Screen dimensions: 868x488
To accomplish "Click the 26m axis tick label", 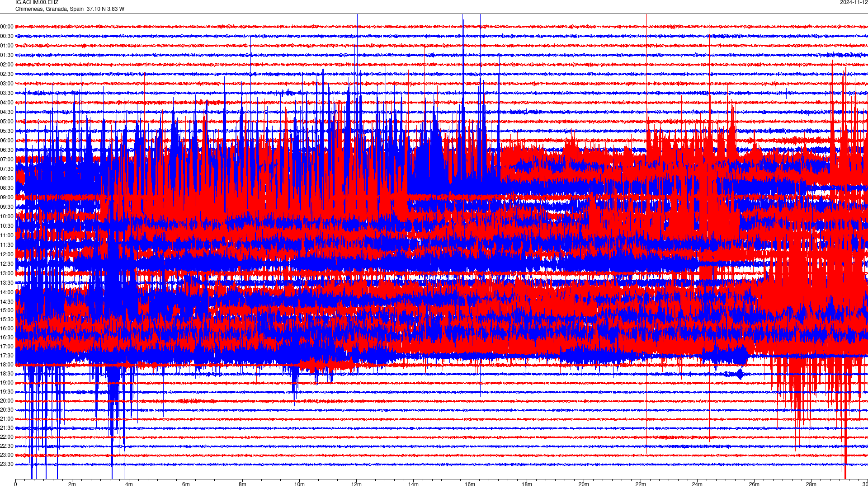I will (754, 484).
